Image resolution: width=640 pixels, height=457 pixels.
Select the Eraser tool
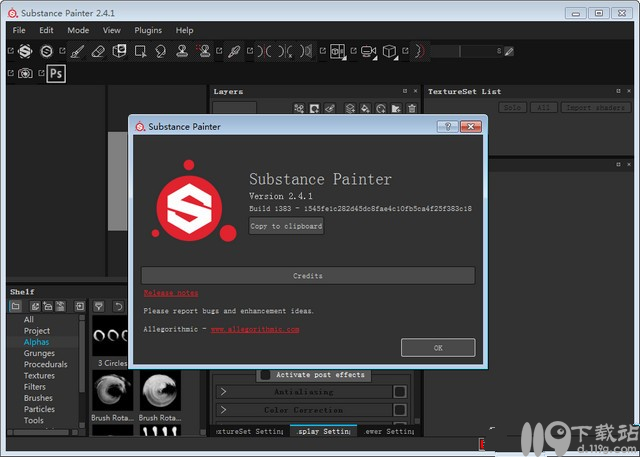coord(98,51)
